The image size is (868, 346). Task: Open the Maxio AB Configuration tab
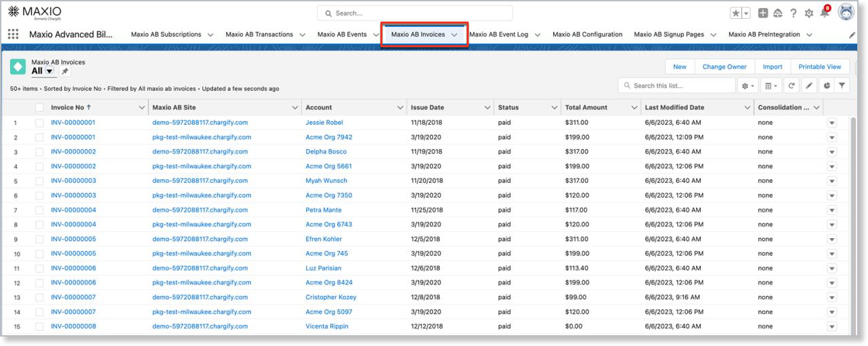587,34
